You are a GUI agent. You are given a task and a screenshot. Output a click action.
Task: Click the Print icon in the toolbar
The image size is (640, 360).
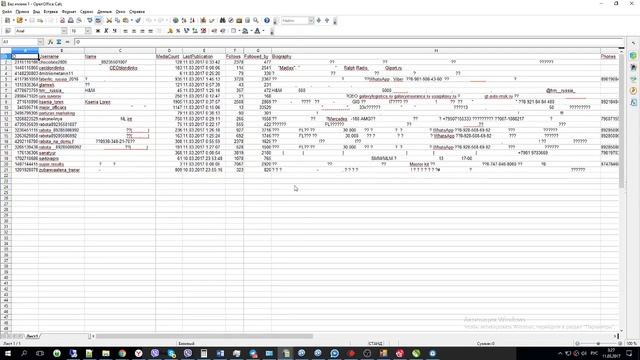coord(71,20)
